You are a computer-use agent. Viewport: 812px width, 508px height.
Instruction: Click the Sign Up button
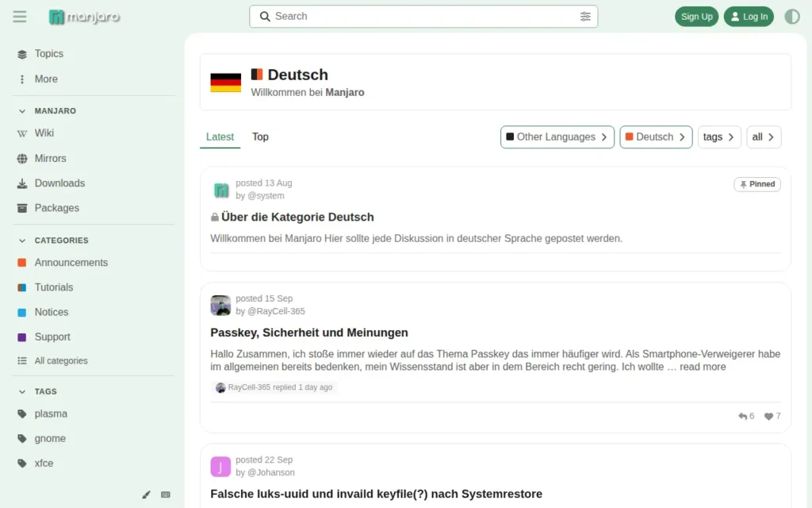pos(696,17)
